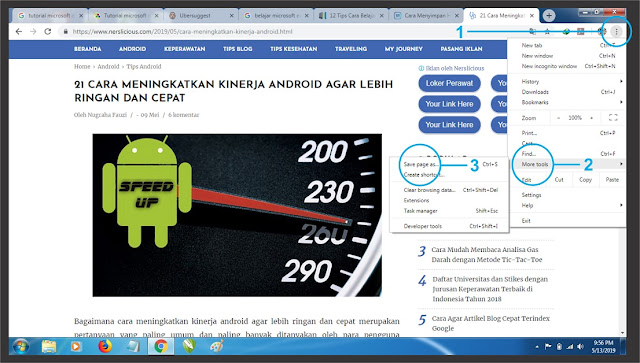The width and height of the screenshot is (640, 363).
Task: Open 'Cara Mudah Membaca Analisa Gas Darah' link
Action: [x=487, y=254]
